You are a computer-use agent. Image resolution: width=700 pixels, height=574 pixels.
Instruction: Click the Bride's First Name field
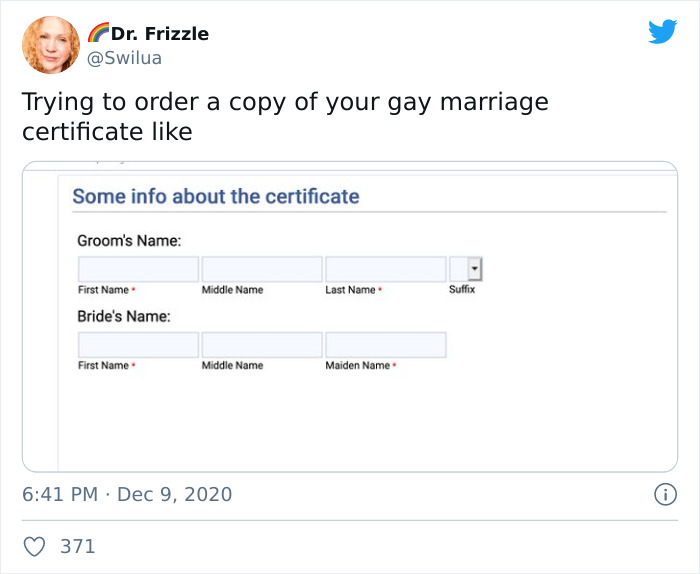[x=138, y=345]
